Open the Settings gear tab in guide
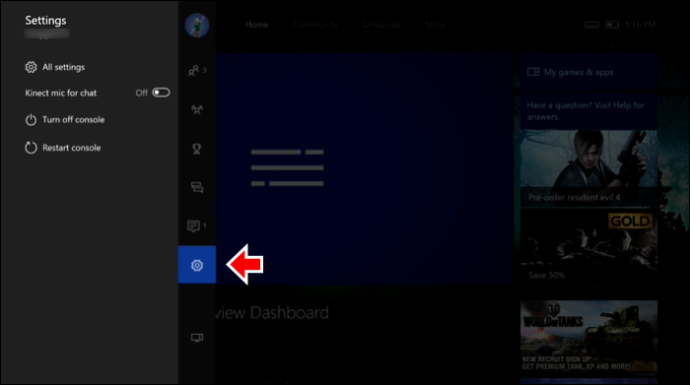The width and height of the screenshot is (690, 385). [x=197, y=265]
